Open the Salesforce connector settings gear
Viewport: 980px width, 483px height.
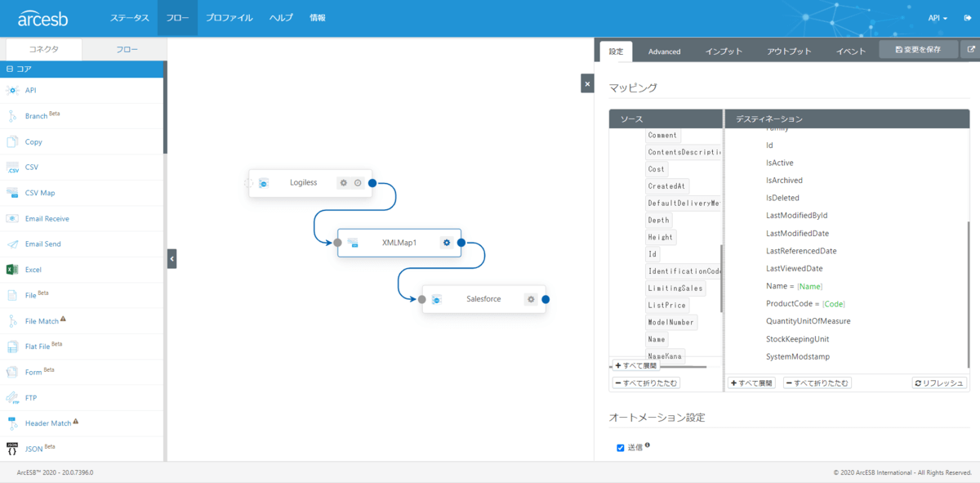coord(531,299)
